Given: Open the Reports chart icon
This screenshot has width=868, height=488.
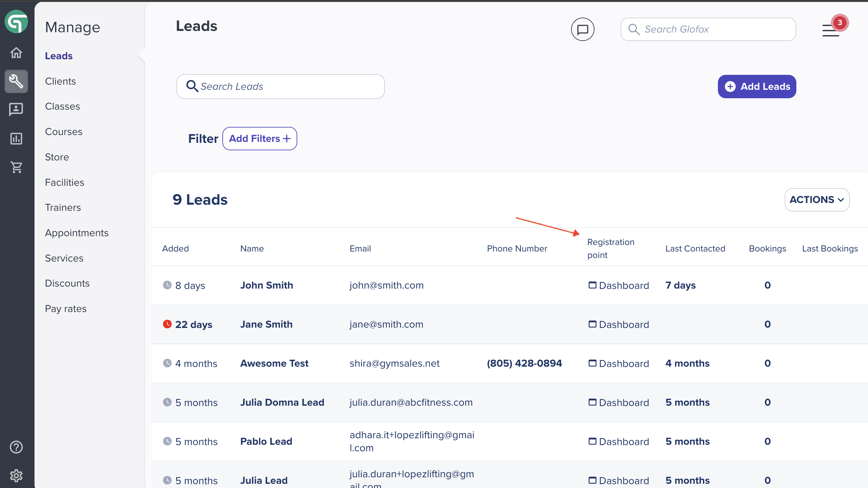Looking at the screenshot, I should coord(16,138).
